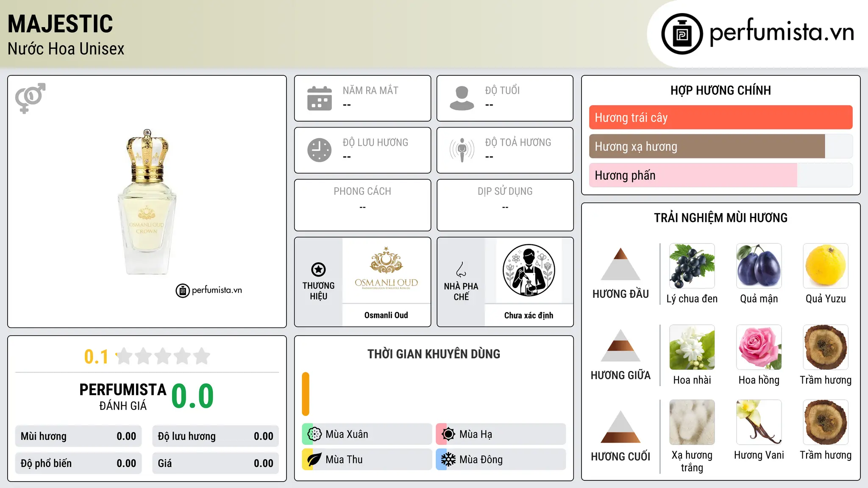Open the Trầm hương base note image

(x=826, y=422)
